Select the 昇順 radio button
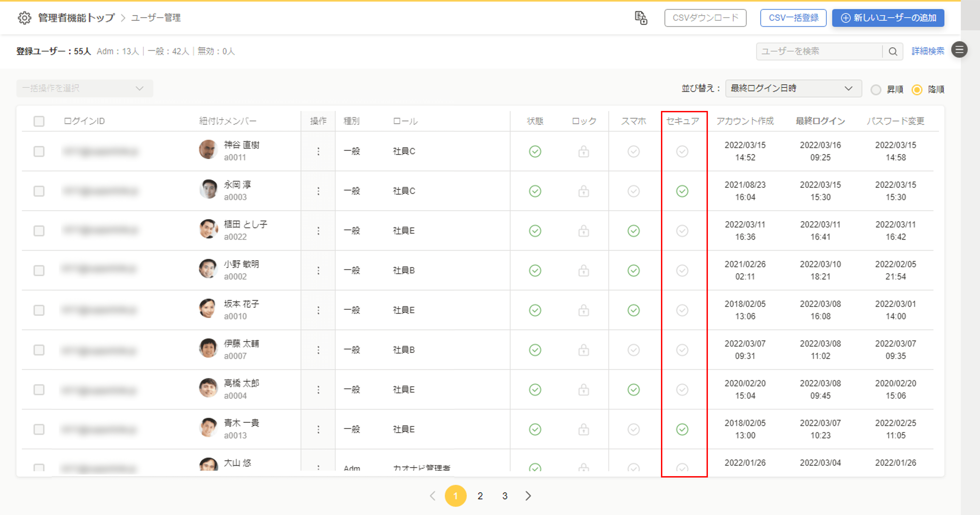The width and height of the screenshot is (980, 515). click(876, 90)
